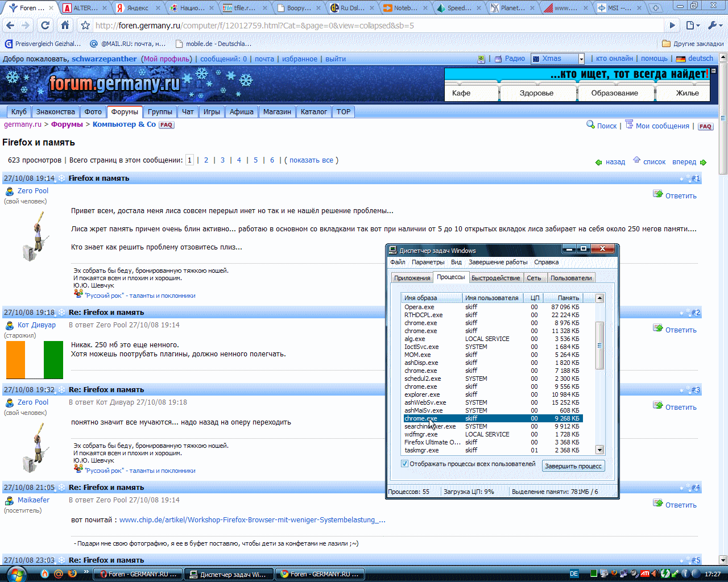Open the Русский рок group link in post #1

click(139, 296)
